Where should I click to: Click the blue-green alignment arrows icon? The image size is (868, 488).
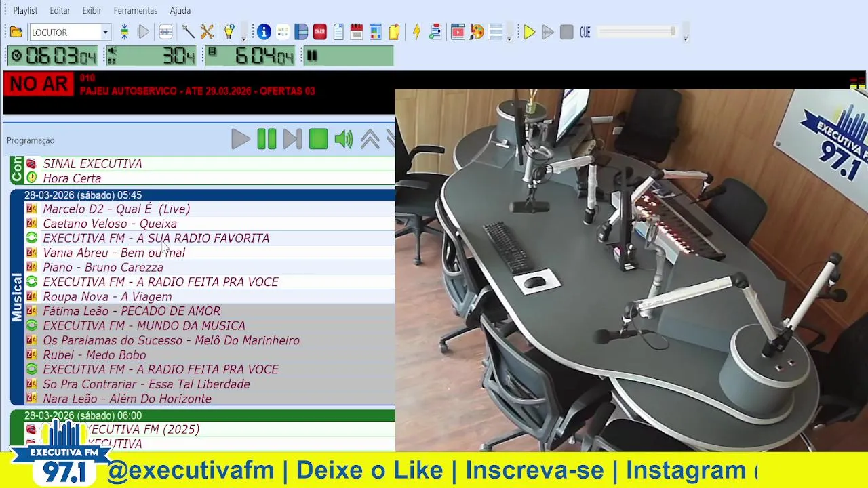tap(125, 32)
